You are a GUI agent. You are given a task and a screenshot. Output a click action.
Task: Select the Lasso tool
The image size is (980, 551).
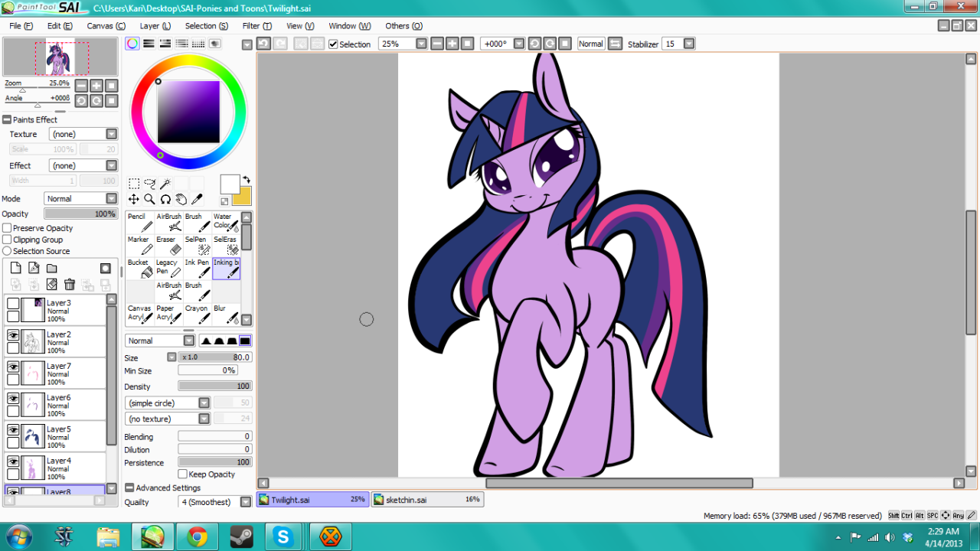(x=150, y=184)
